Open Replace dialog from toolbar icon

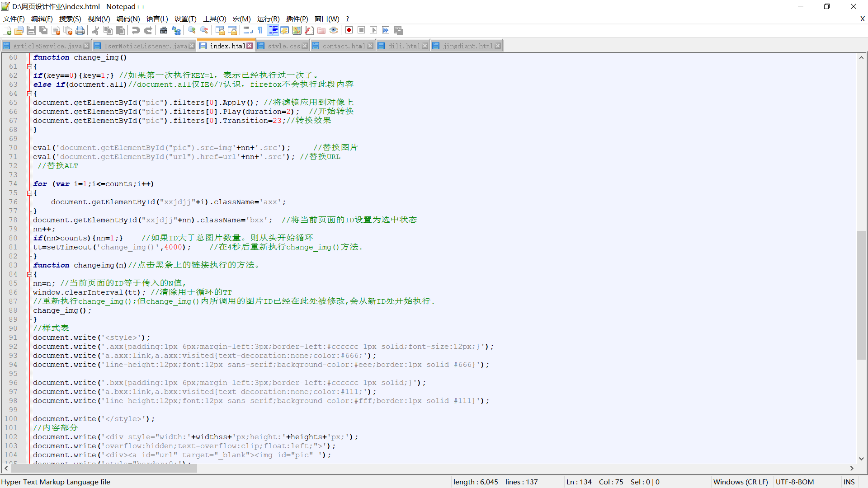point(176,30)
